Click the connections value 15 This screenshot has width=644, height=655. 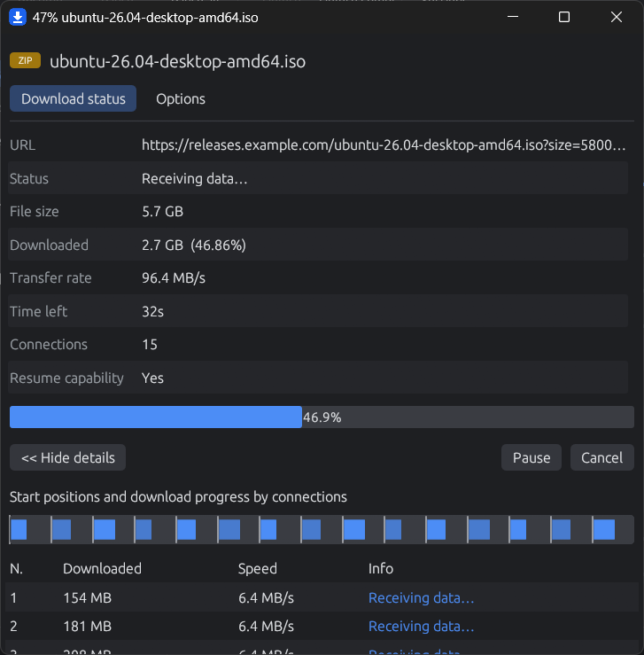coord(150,345)
